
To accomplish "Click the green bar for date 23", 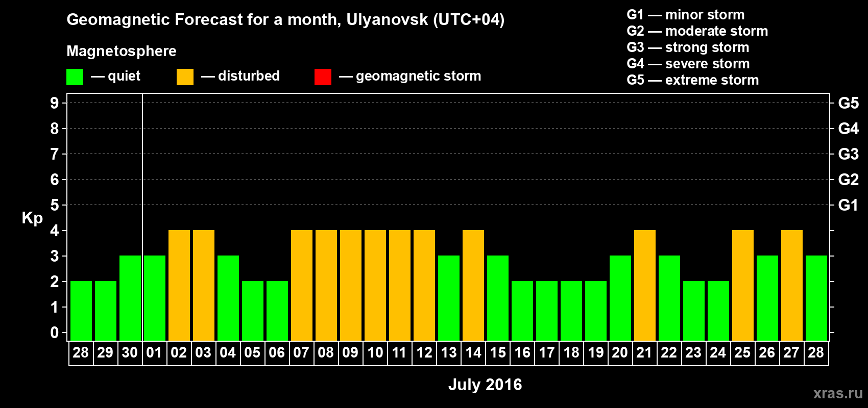I will [x=694, y=311].
